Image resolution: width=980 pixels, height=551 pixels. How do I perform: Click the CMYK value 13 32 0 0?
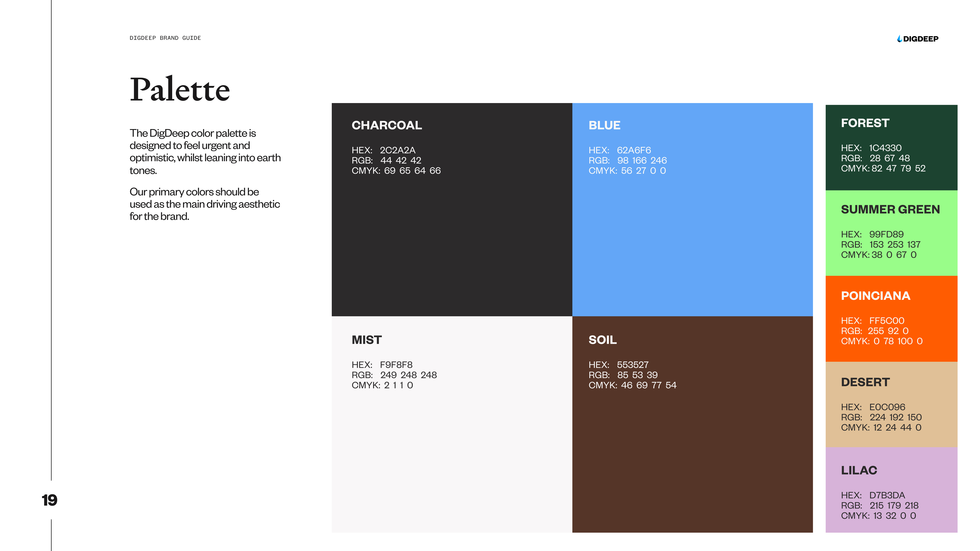[x=895, y=516]
